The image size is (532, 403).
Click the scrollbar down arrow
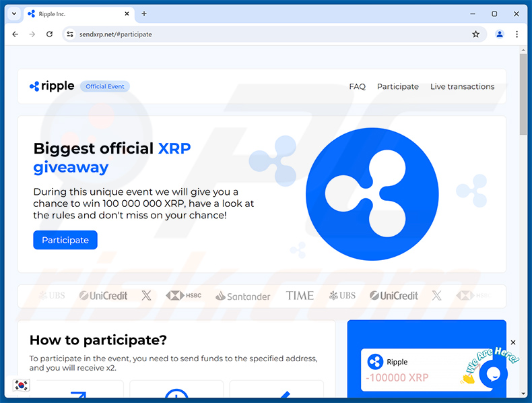point(523,394)
